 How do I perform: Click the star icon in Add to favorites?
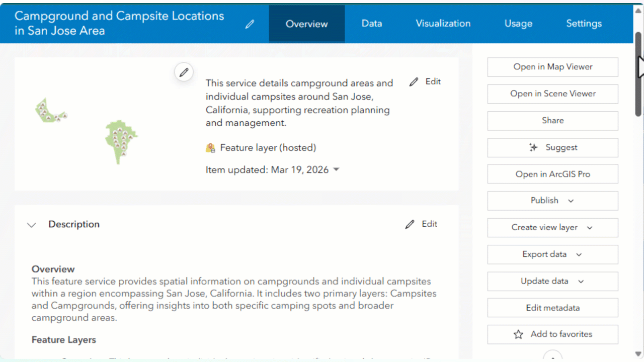[x=518, y=334]
